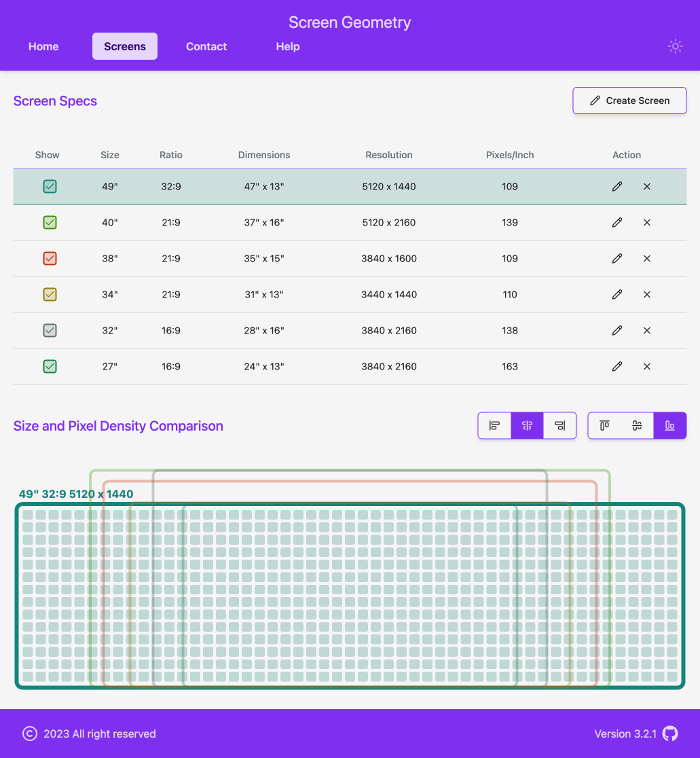
Task: Navigate to the Contact page
Action: coord(206,46)
